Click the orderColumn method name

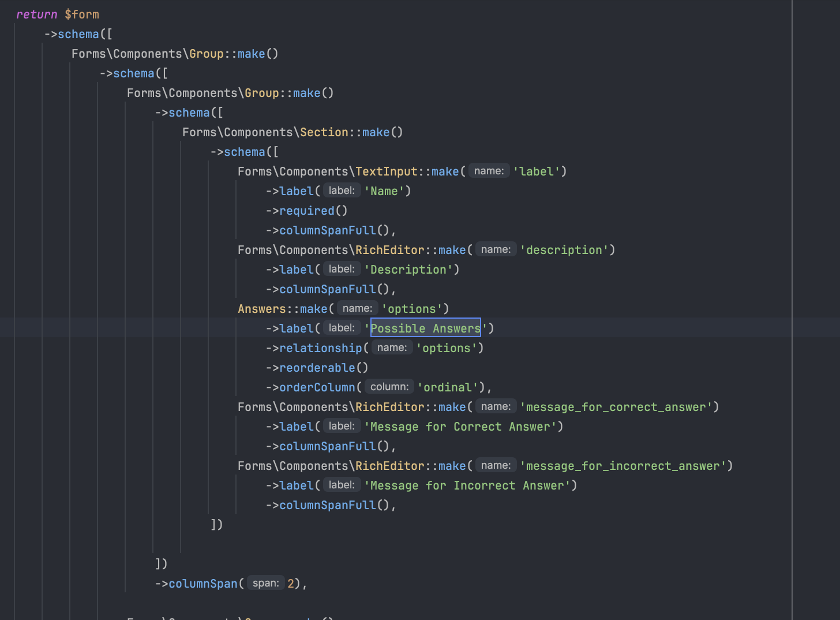point(317,387)
